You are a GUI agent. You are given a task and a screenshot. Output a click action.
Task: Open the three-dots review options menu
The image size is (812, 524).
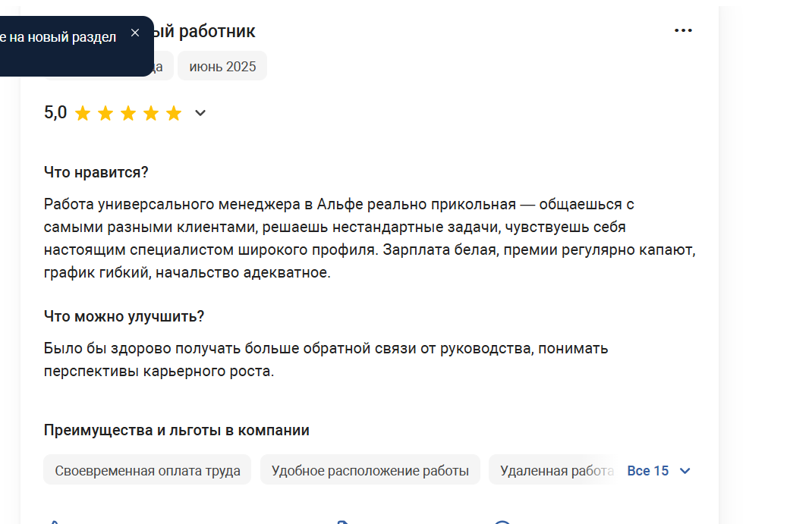click(683, 30)
